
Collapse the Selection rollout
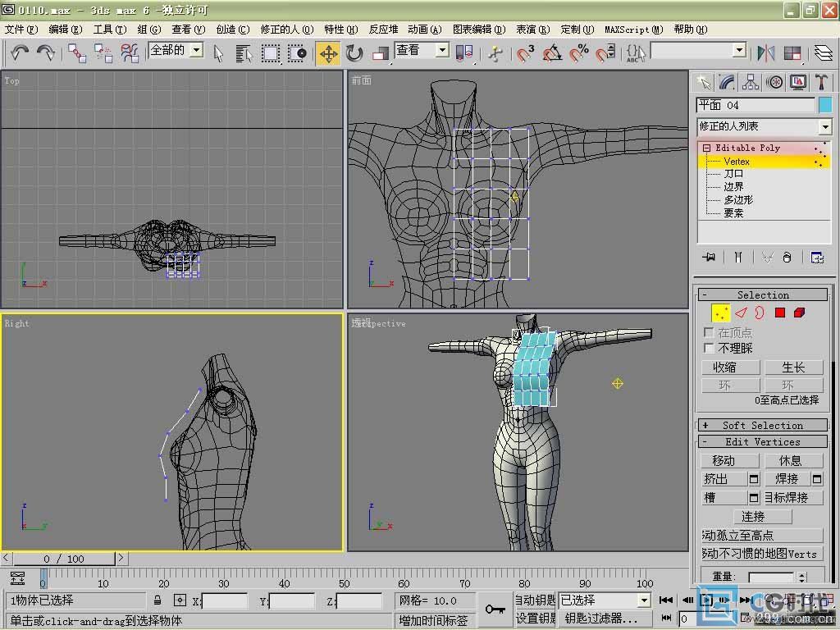tap(763, 294)
